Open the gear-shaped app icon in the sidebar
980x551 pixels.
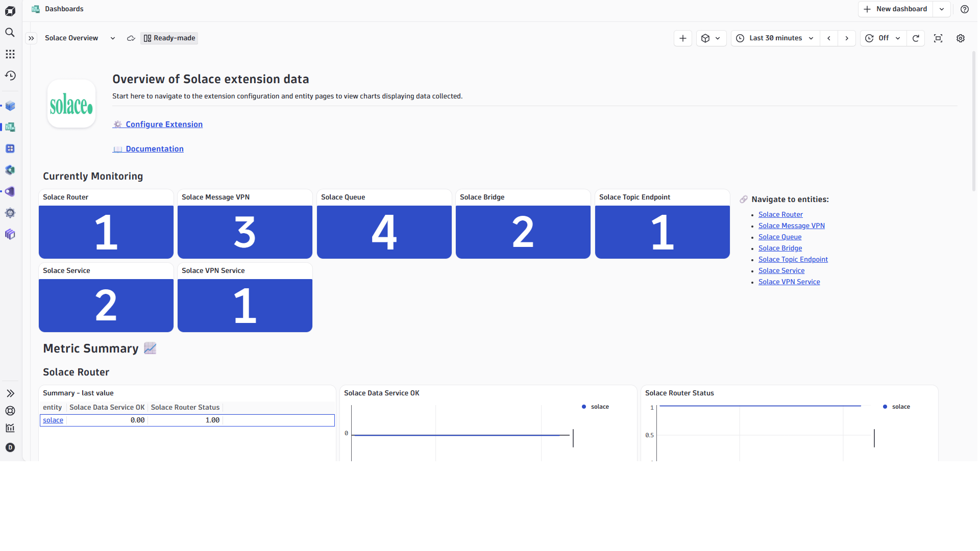point(10,213)
